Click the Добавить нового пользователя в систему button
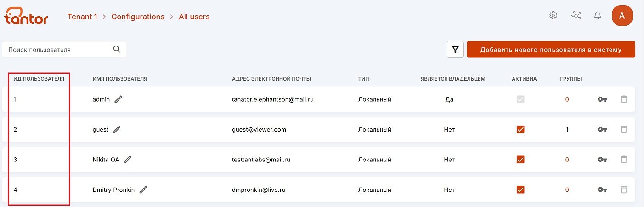This screenshot has height=207, width=644. coord(551,50)
